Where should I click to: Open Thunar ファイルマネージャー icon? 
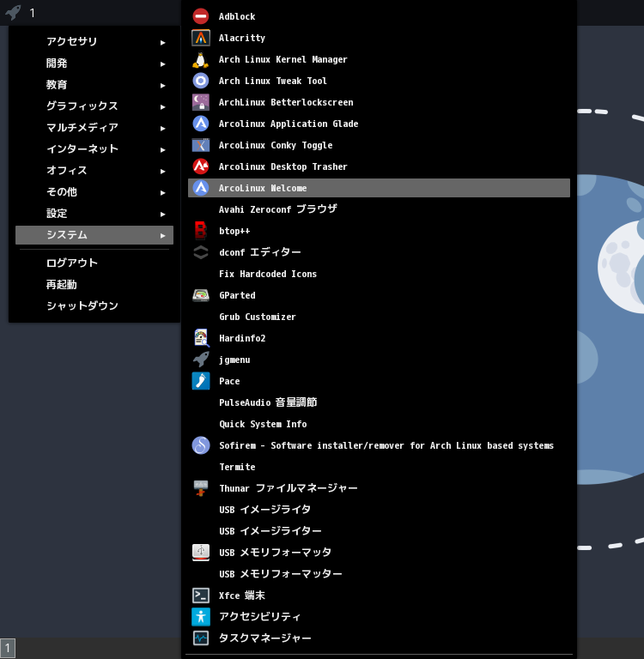201,488
